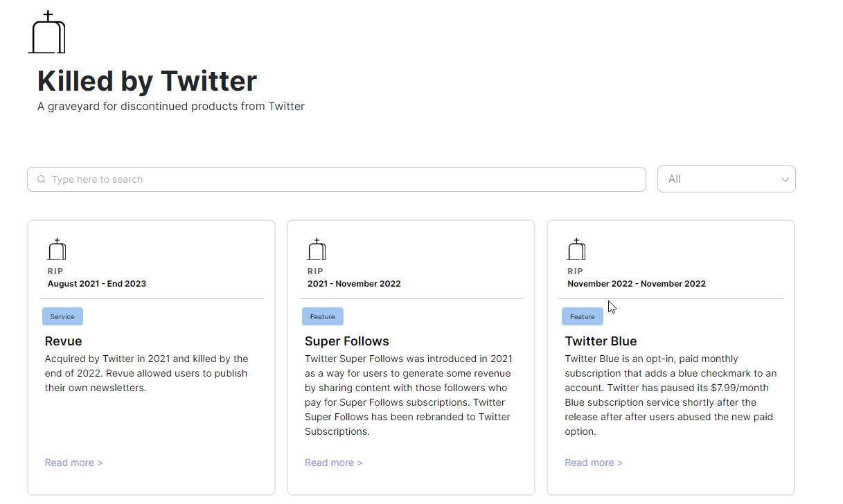Click the tombstone icon on the Revue card
Screen dimensions: 843x504
click(x=57, y=249)
